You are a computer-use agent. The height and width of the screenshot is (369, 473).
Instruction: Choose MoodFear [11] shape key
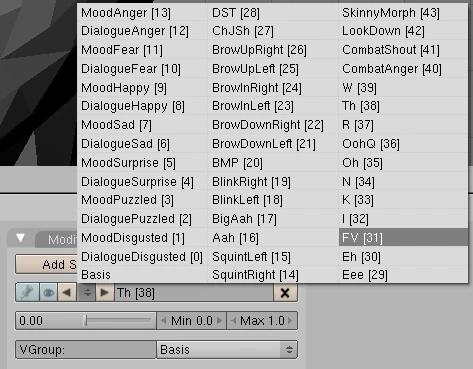(x=142, y=50)
